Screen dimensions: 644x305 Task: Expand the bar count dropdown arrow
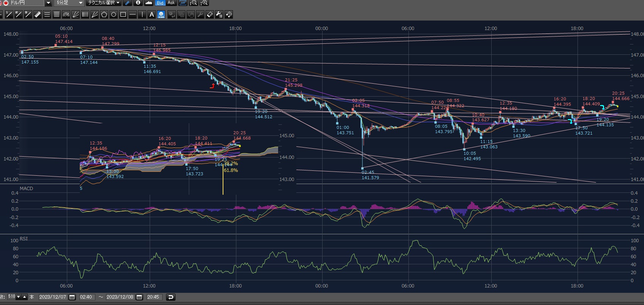click(19, 297)
